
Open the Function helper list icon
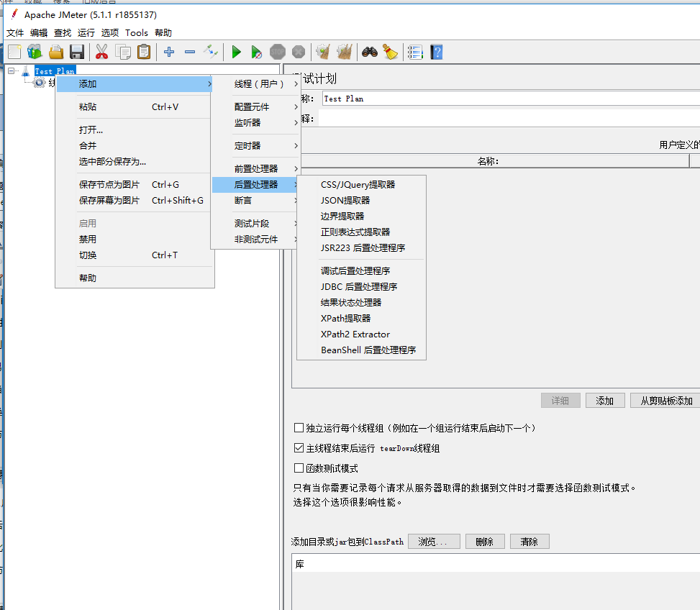415,53
